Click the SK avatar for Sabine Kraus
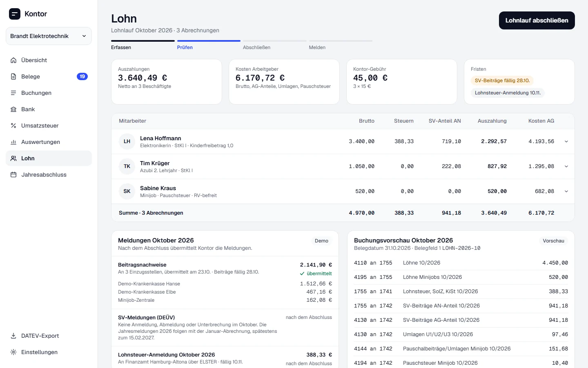588x368 pixels. (127, 191)
